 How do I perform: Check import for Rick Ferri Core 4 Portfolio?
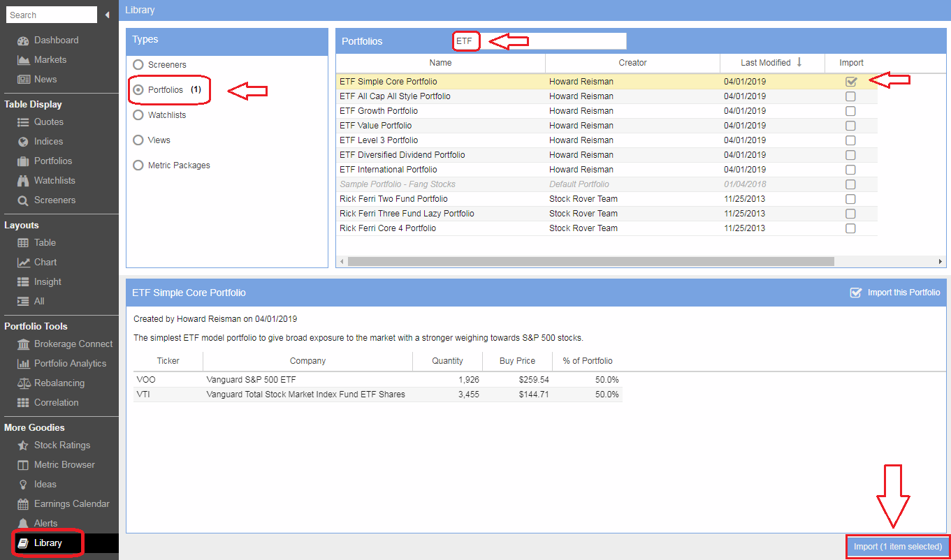tap(850, 228)
